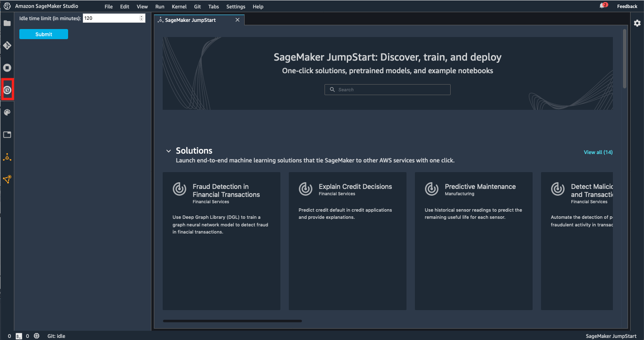The image size is (644, 340).
Task: Click the vertical scrollbar of JumpStart page
Action: tap(625, 59)
